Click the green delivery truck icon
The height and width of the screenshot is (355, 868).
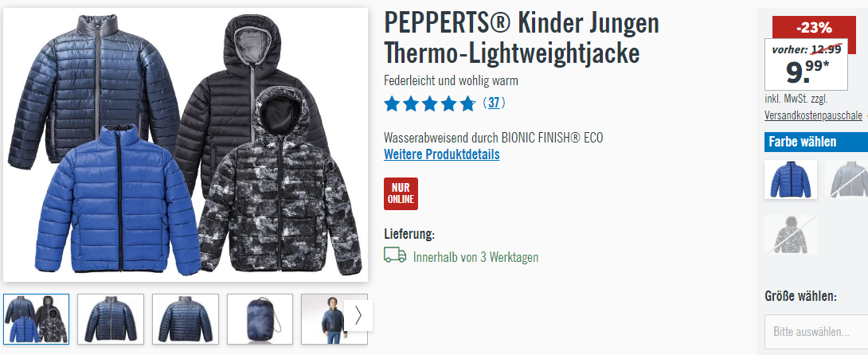tap(395, 256)
